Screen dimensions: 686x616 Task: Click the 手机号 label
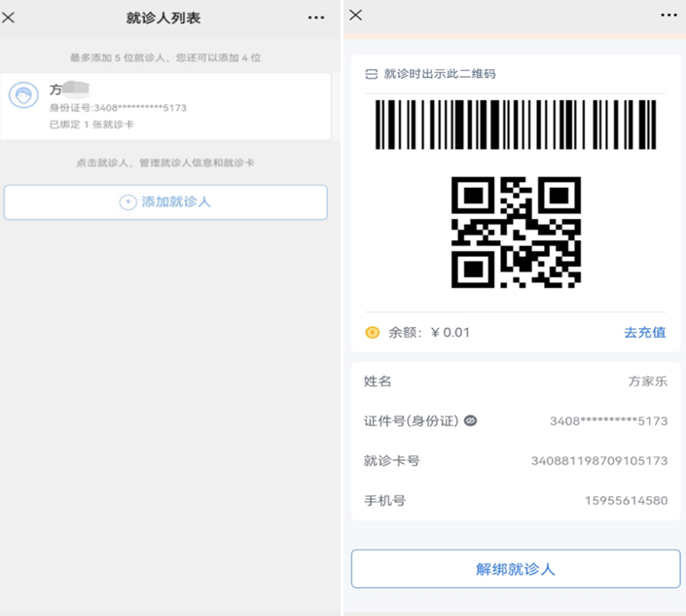tap(384, 500)
